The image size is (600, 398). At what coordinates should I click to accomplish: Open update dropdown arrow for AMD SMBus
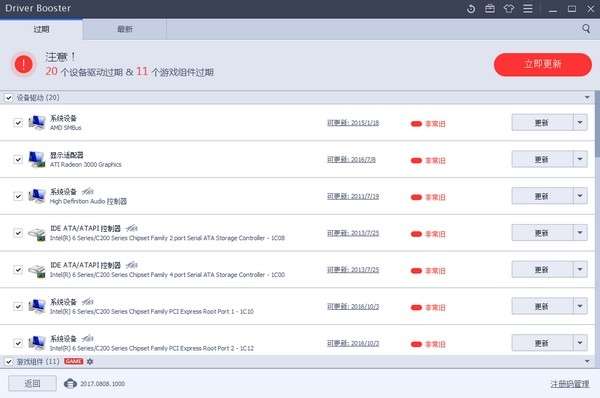tap(580, 122)
